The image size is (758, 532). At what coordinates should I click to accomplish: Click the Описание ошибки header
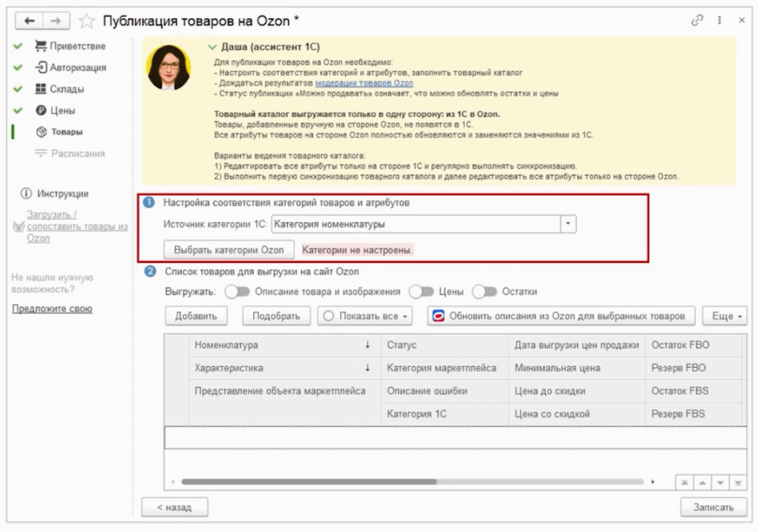[x=444, y=391]
